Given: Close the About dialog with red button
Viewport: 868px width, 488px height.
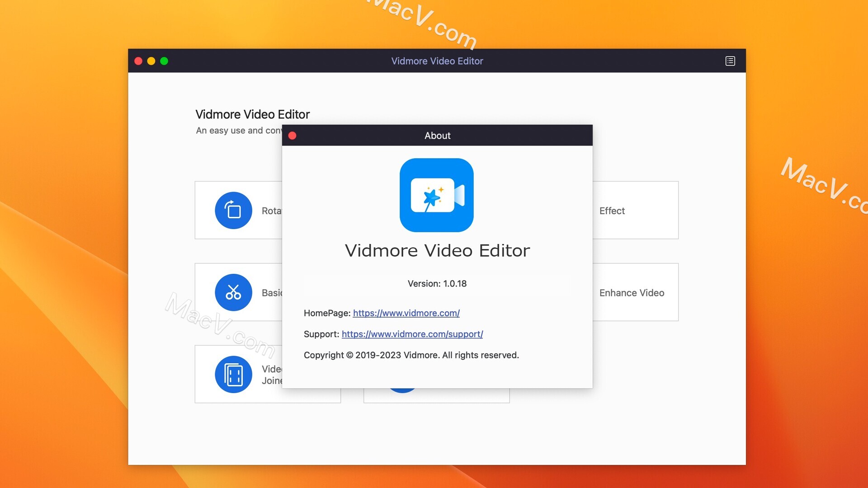Looking at the screenshot, I should [x=292, y=136].
